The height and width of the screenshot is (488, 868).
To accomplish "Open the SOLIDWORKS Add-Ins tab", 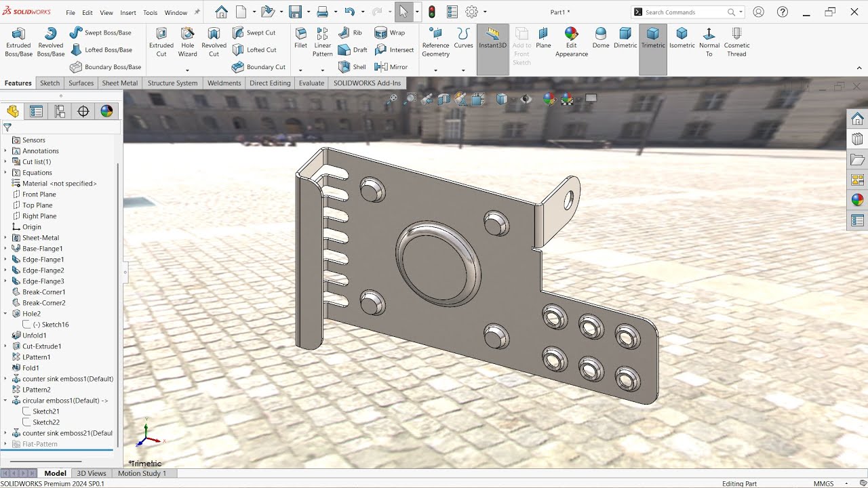I will pos(367,83).
